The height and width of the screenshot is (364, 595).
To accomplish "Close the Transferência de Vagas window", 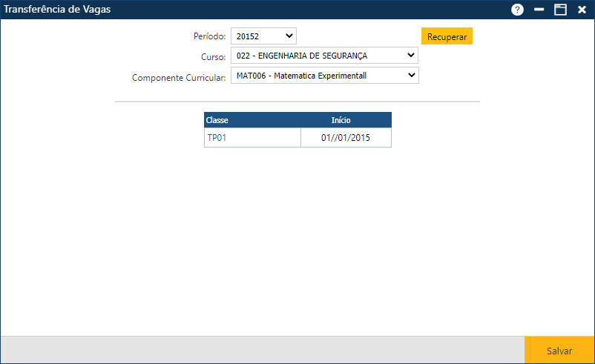I will click(x=582, y=10).
